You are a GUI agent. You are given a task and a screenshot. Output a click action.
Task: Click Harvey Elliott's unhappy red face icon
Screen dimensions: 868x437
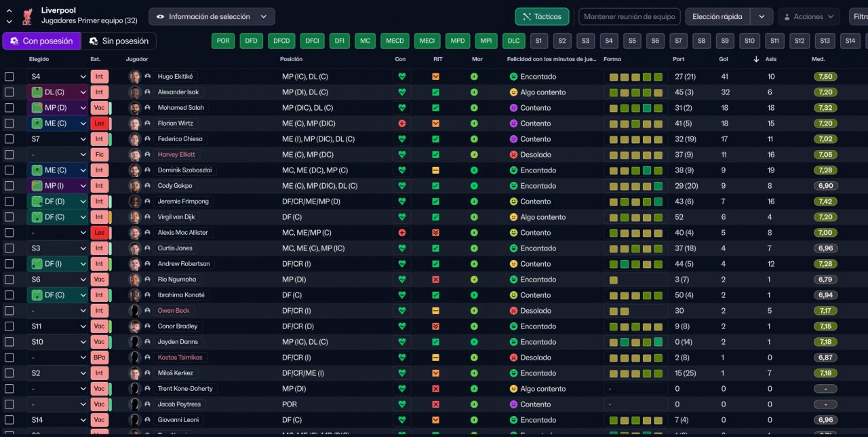(x=513, y=155)
